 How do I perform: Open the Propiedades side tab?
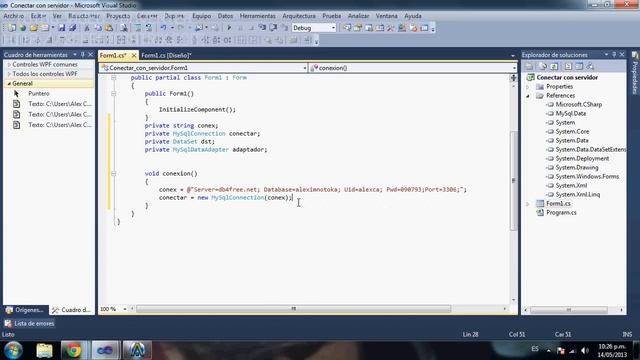click(635, 73)
